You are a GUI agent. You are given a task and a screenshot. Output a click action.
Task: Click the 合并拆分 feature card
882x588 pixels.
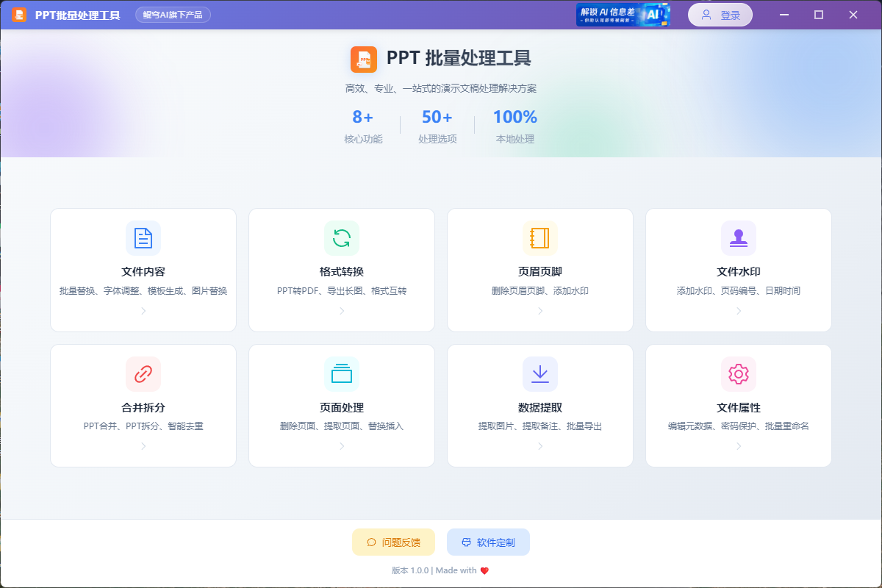(143, 405)
